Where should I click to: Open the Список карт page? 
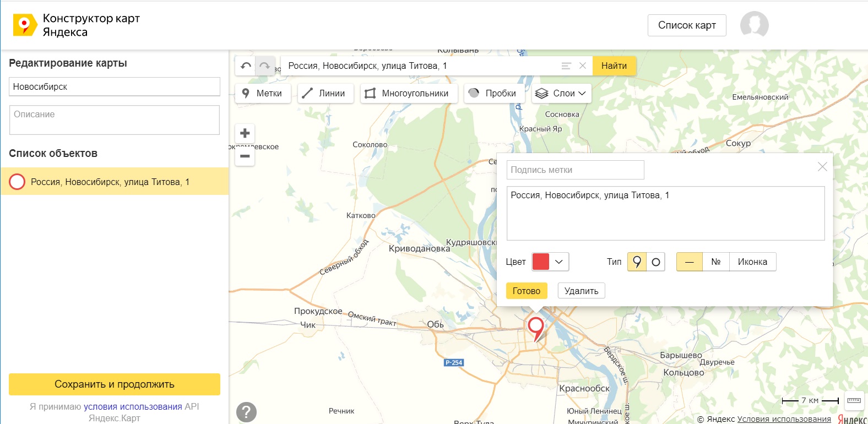click(x=687, y=25)
